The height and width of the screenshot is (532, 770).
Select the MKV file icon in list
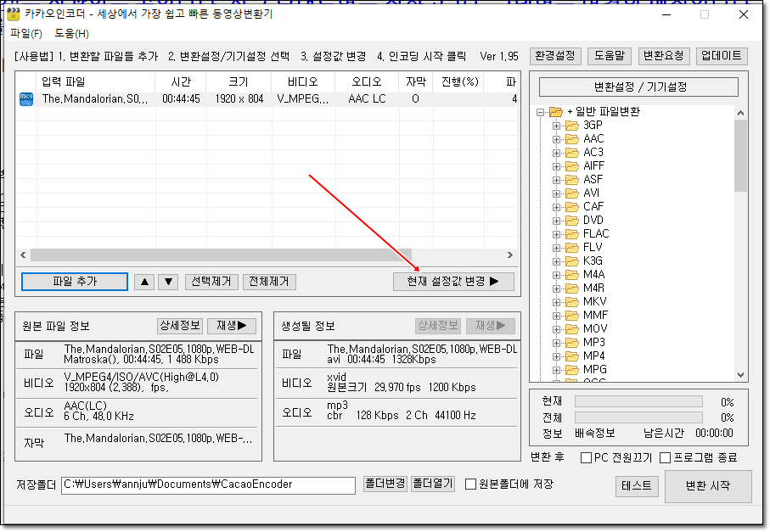26,99
